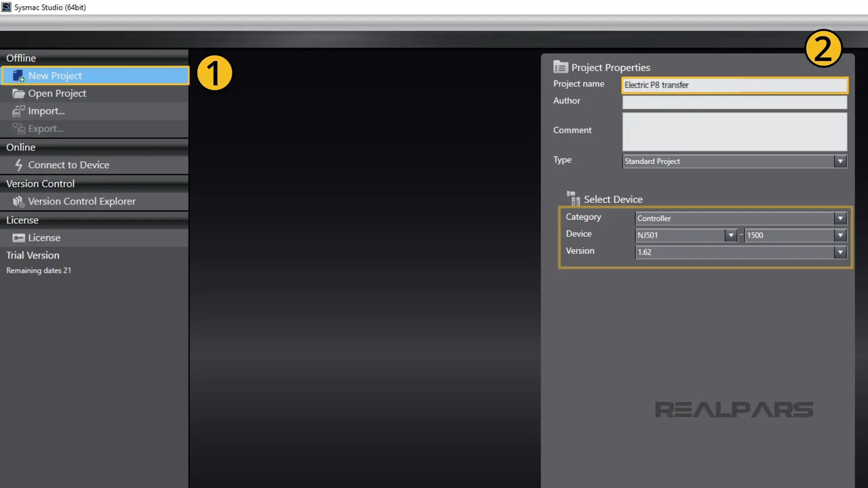
Task: Open the License entry label
Action: point(44,238)
